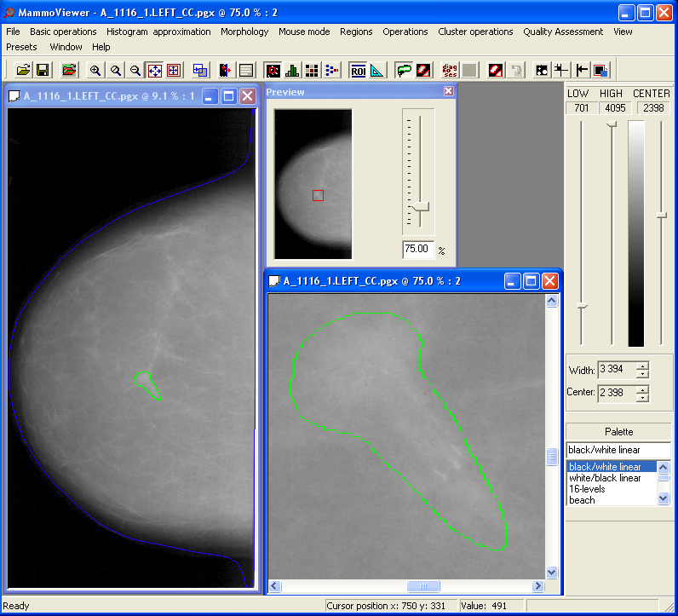Click the CENTER slider handle

pyautogui.click(x=662, y=215)
